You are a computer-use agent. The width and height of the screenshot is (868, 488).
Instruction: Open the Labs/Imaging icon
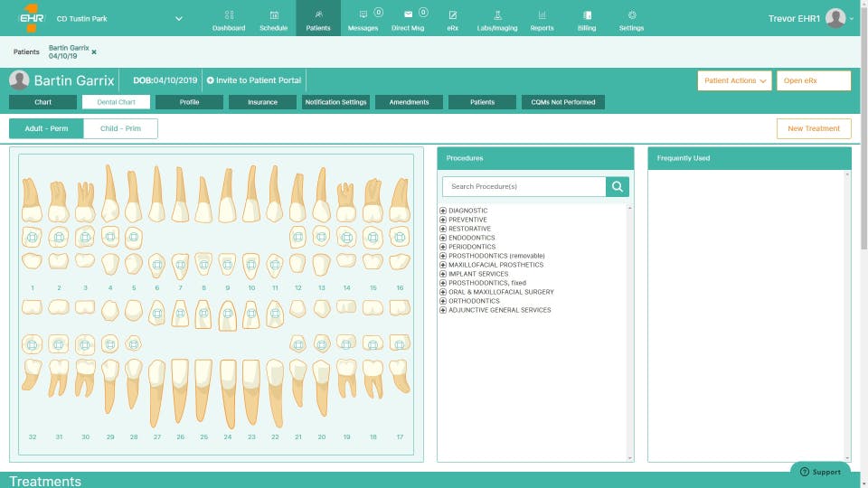(x=497, y=15)
